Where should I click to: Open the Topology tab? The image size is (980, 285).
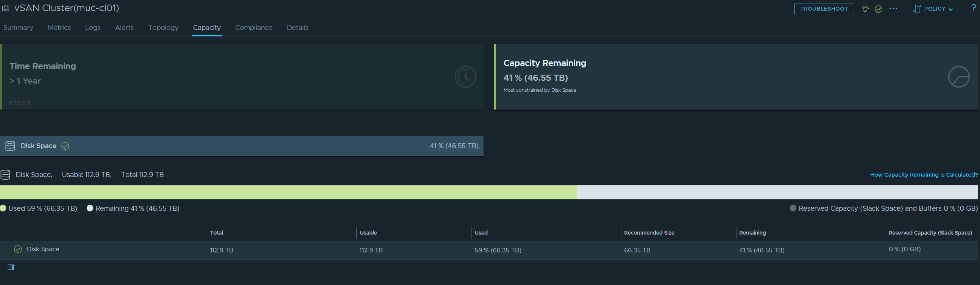(163, 28)
